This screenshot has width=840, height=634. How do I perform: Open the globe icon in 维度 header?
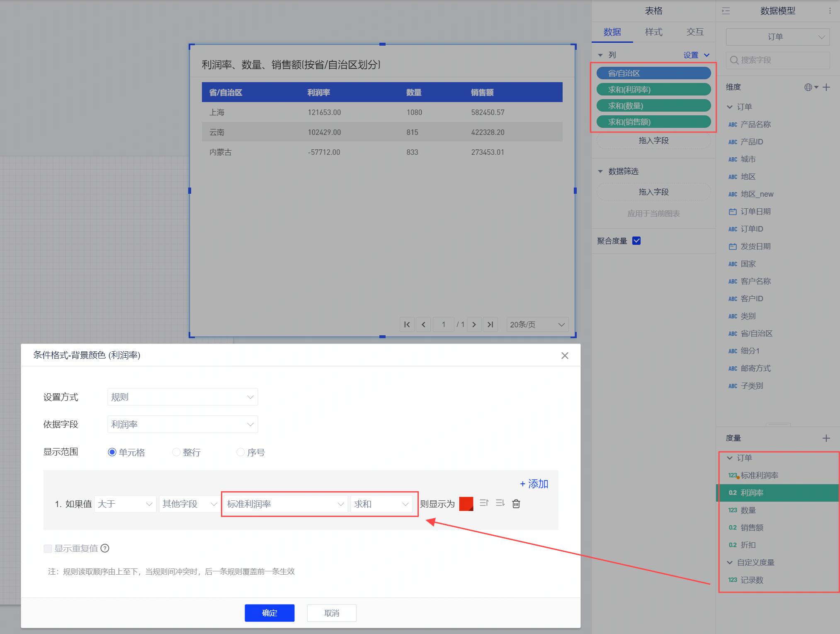pos(808,87)
